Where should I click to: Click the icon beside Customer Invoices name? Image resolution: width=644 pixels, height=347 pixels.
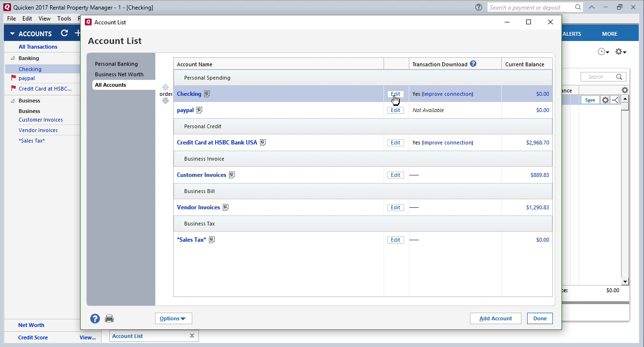(232, 175)
